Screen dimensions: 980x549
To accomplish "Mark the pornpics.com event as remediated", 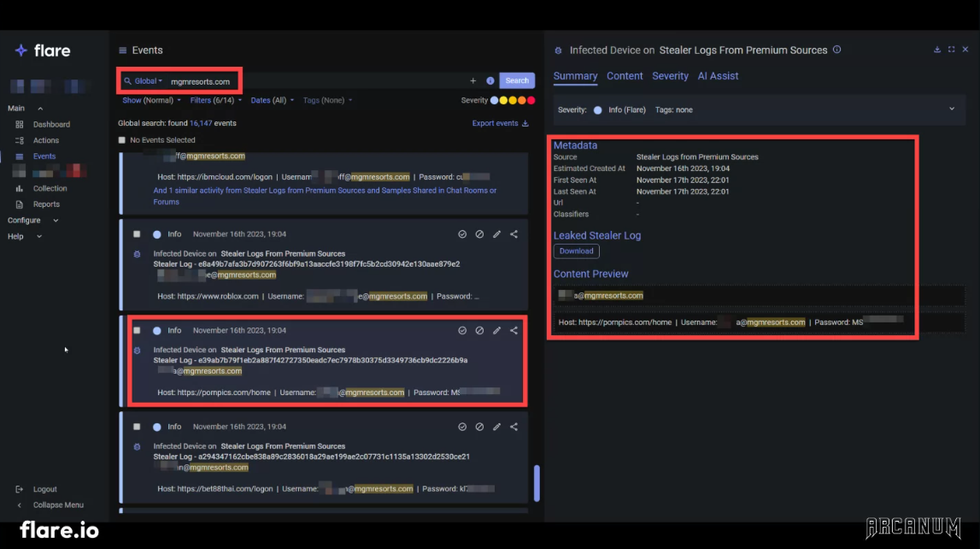I will pos(462,330).
